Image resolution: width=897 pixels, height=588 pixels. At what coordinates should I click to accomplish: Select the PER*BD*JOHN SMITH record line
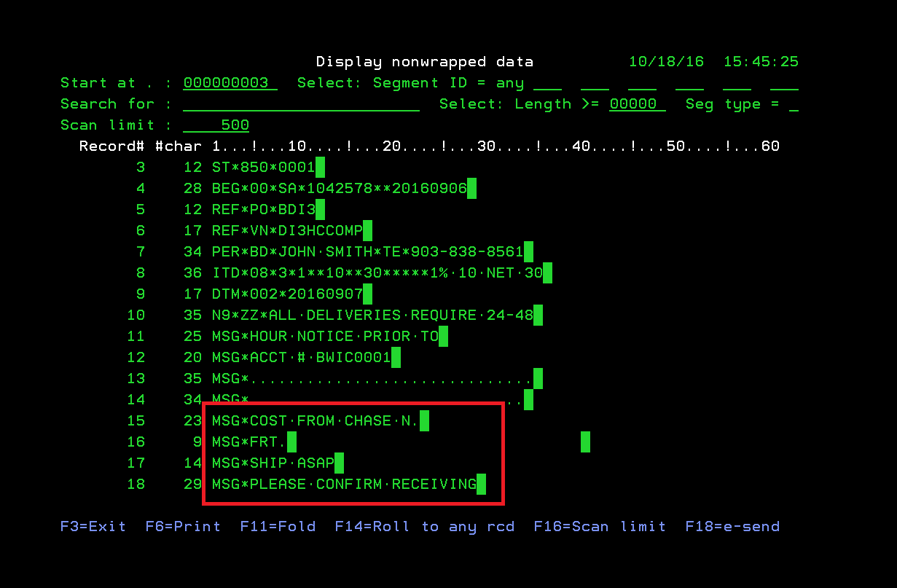point(334,252)
